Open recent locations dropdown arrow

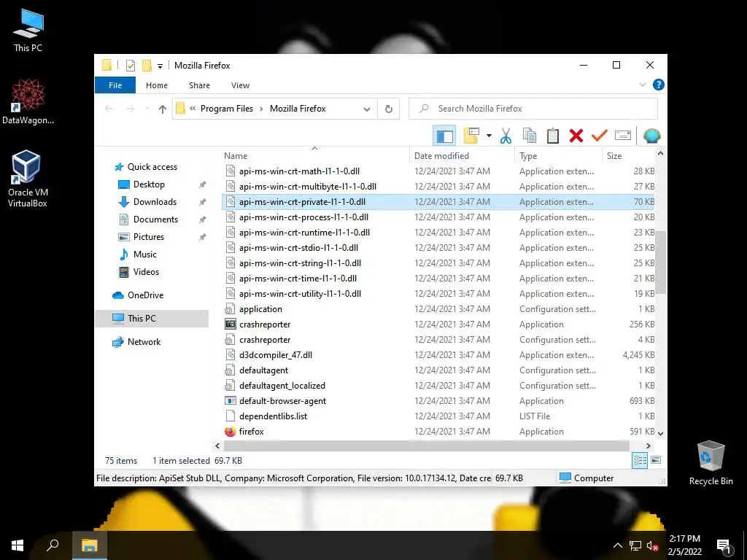click(x=147, y=109)
